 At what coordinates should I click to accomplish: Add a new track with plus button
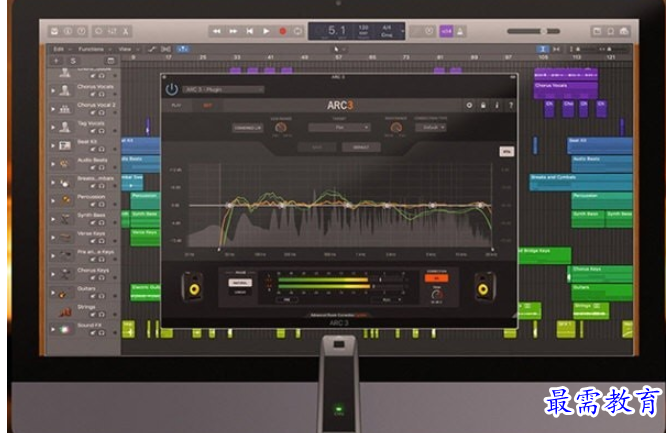click(x=56, y=61)
